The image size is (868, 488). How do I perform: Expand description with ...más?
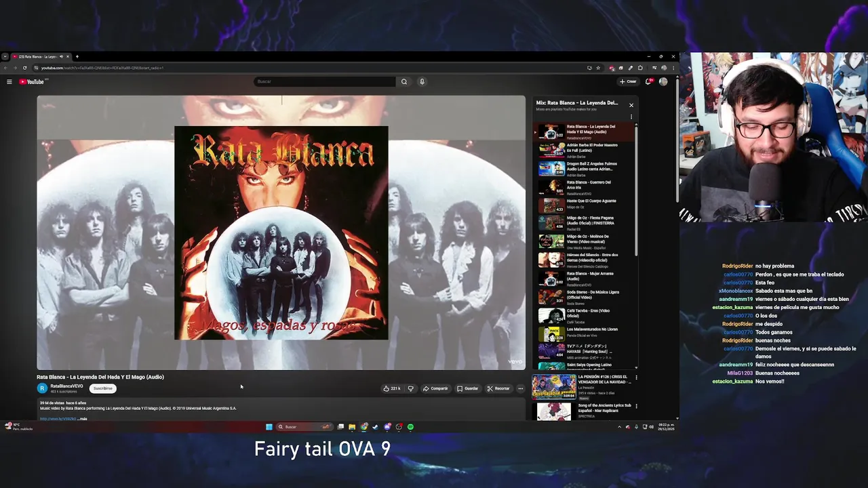82,419
